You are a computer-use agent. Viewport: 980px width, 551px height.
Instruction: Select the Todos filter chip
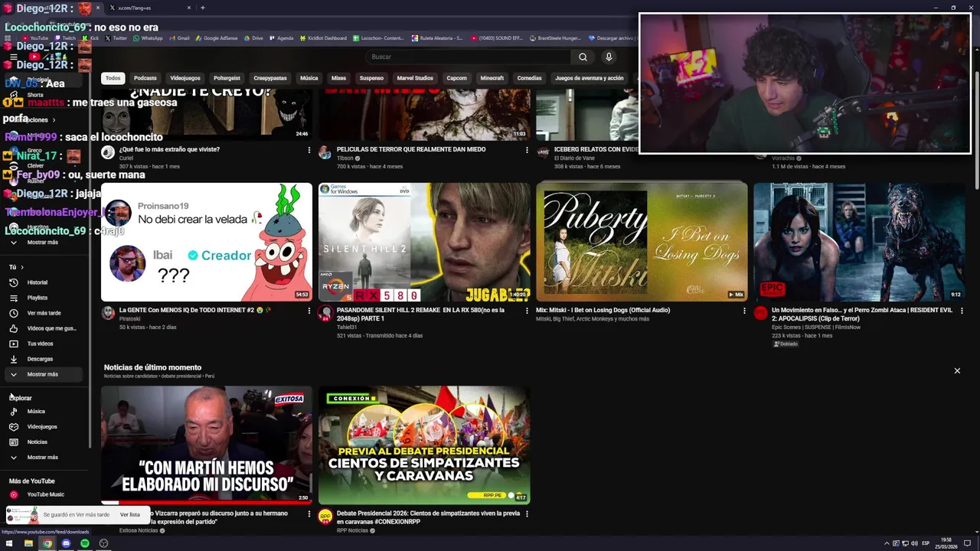click(x=113, y=78)
